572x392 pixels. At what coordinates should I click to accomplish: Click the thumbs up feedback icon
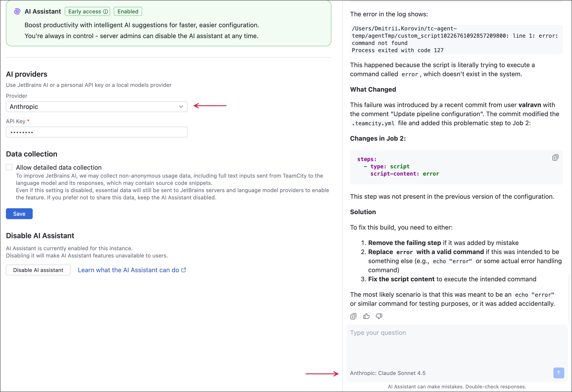(366, 316)
